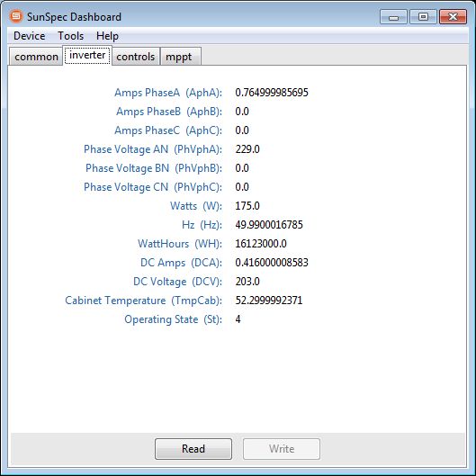This screenshot has height=476, width=476.
Task: Switch to the common tab
Action: [36, 57]
